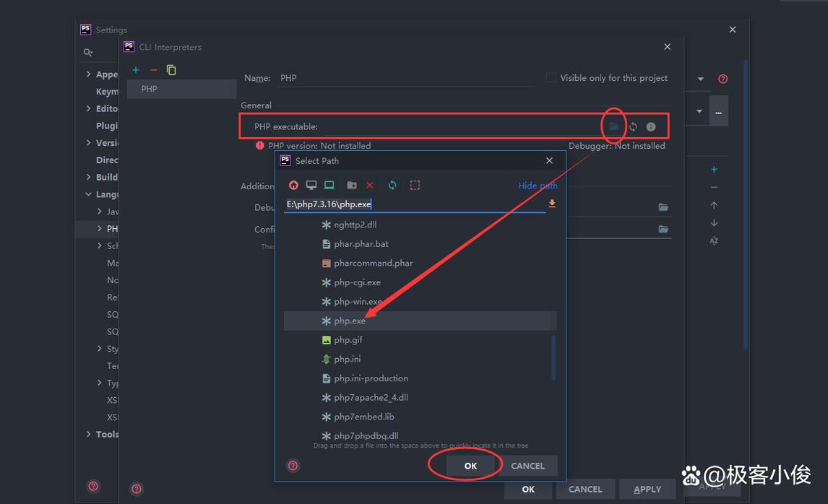The width and height of the screenshot is (828, 504).
Task: Jump to home directory in Select Path dialog
Action: coord(293,185)
